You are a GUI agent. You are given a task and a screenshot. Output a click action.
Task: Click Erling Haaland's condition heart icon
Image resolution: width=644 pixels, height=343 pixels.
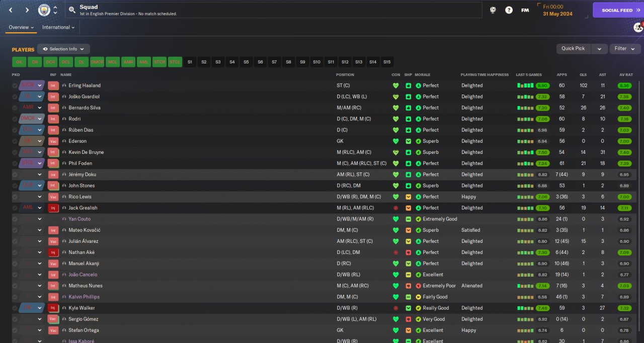(x=396, y=85)
